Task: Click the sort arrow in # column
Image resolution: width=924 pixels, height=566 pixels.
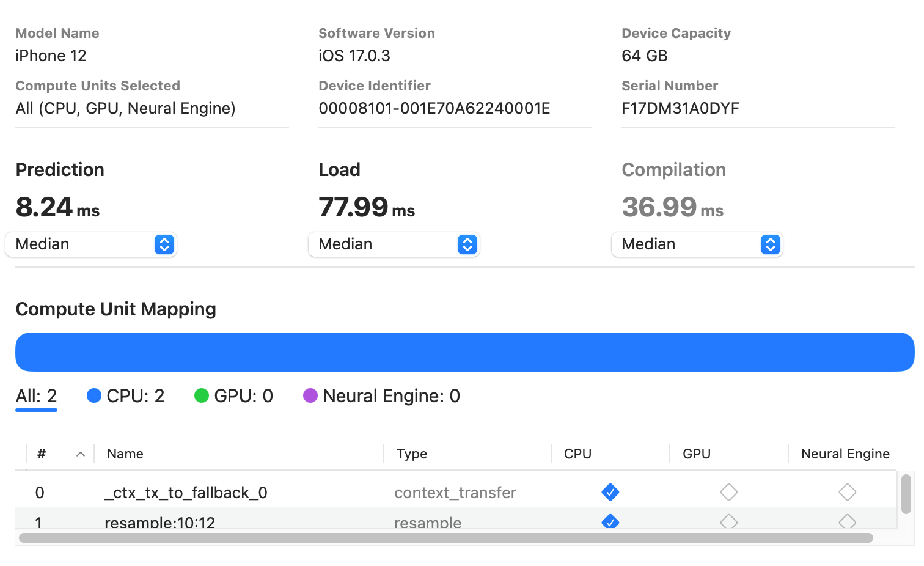Action: (x=80, y=454)
